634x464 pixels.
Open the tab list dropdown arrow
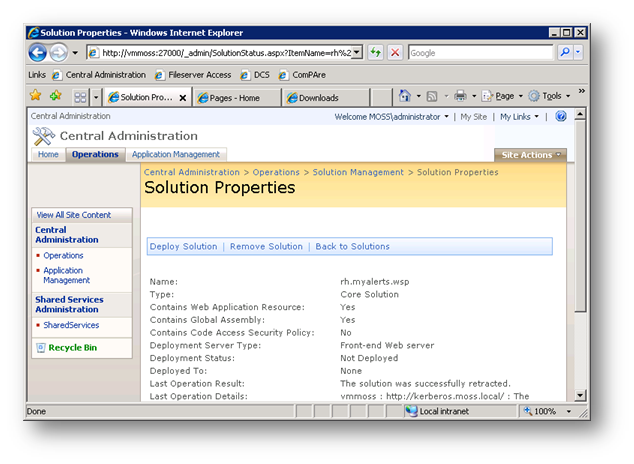pyautogui.click(x=96, y=97)
